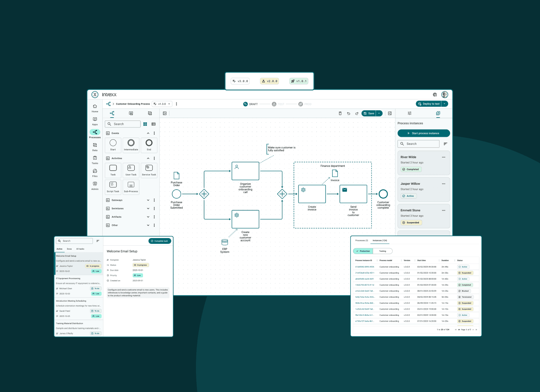Open the Admin section in sidebar

tap(95, 185)
